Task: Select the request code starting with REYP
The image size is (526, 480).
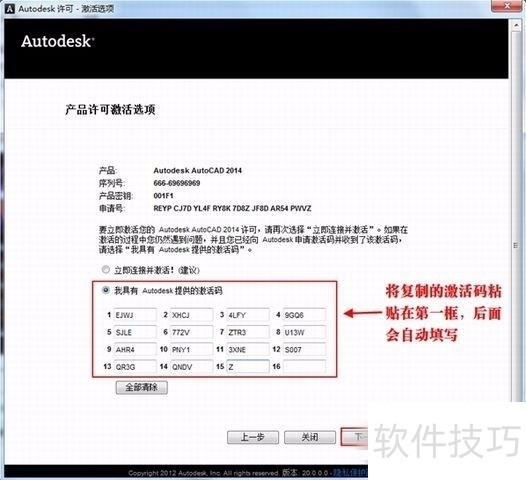Action: tap(232, 208)
